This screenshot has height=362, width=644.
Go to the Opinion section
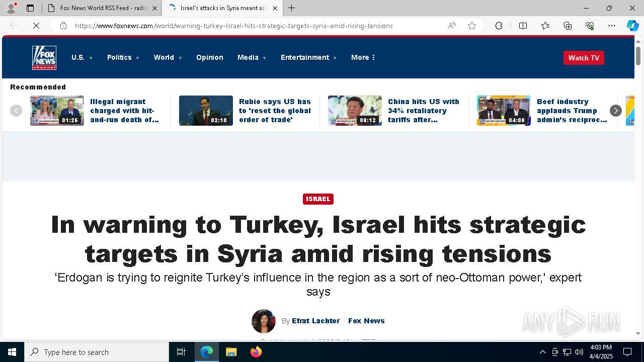pyautogui.click(x=210, y=58)
